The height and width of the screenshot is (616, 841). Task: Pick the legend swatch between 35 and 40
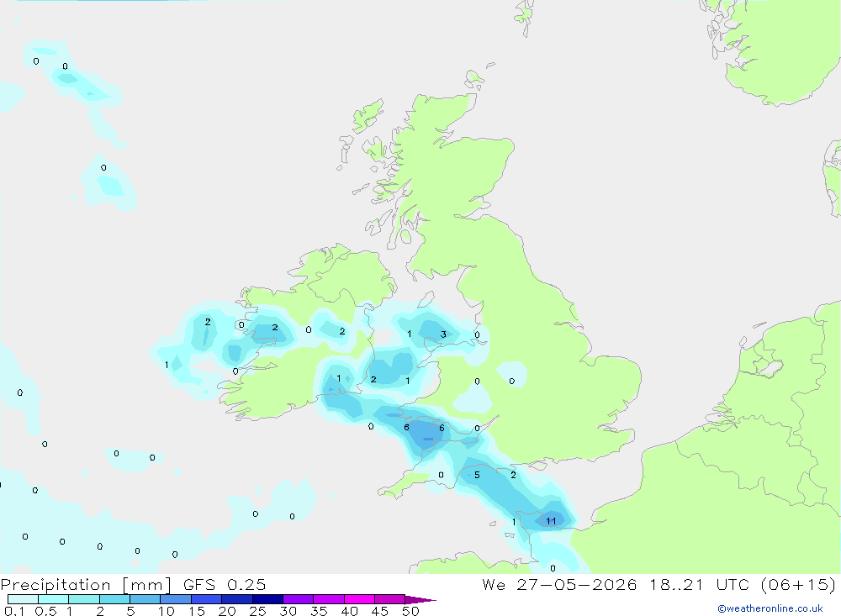point(328,599)
